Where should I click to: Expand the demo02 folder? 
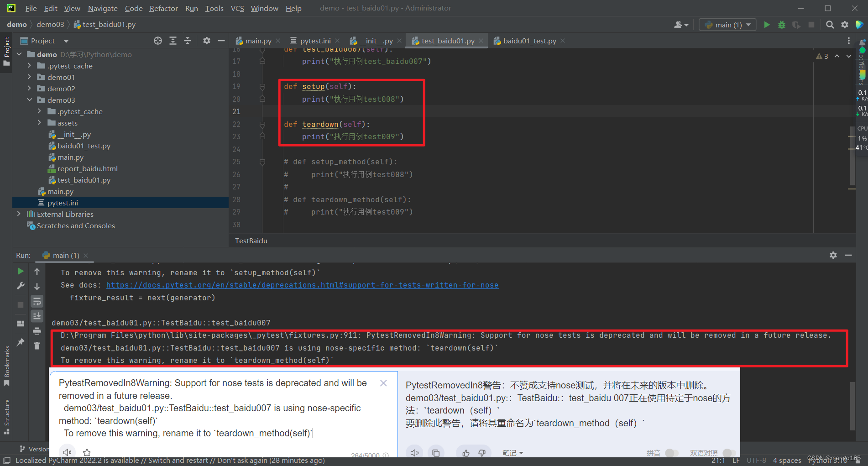click(29, 89)
